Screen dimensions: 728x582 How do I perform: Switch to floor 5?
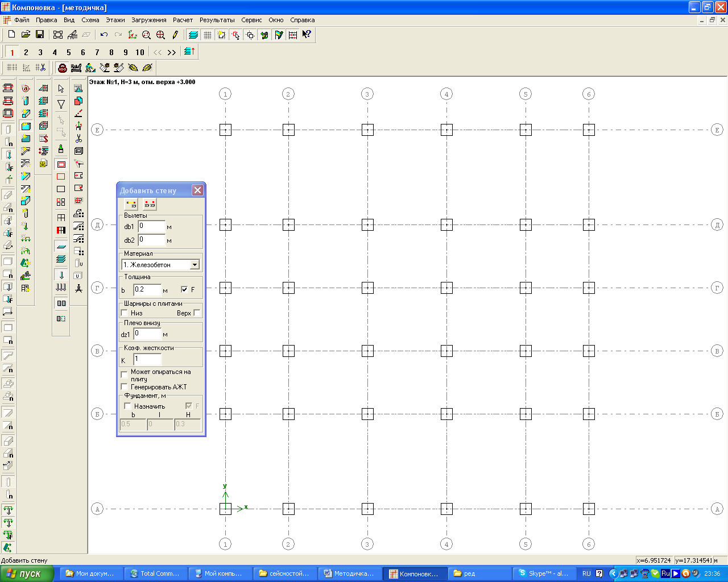point(69,52)
